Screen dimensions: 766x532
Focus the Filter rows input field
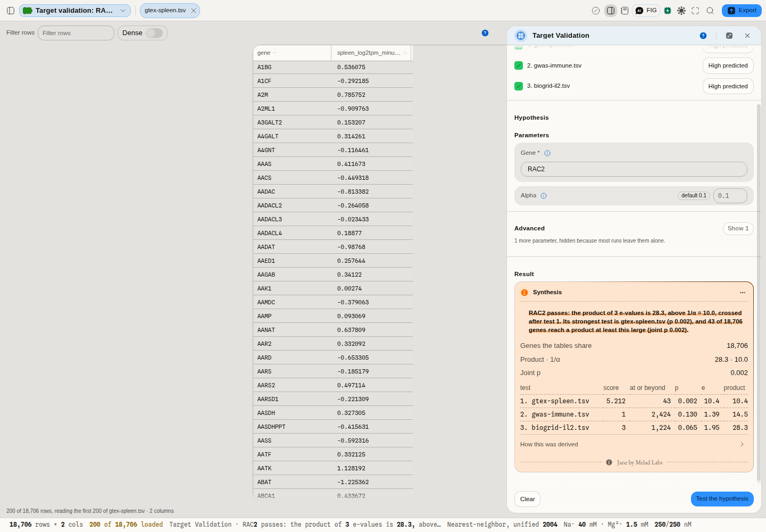(x=76, y=33)
